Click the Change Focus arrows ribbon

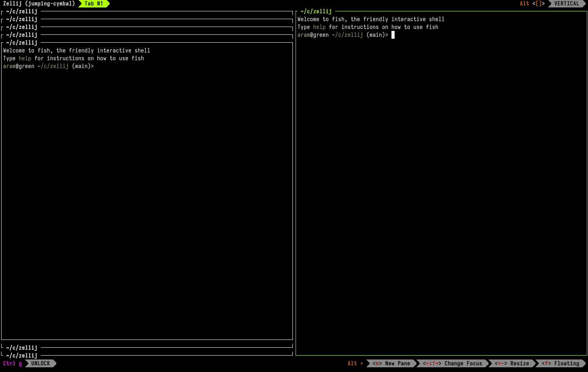click(x=453, y=363)
